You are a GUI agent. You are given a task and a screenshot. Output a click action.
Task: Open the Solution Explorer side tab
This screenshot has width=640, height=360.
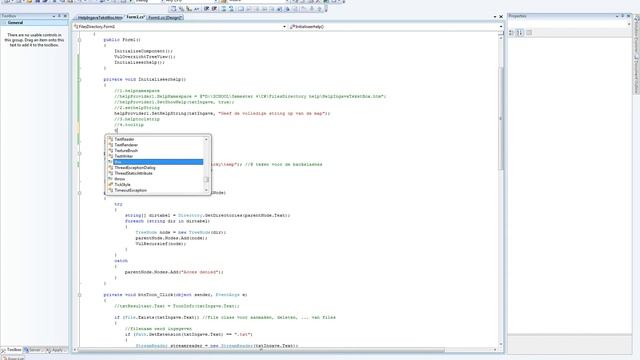pos(636,35)
